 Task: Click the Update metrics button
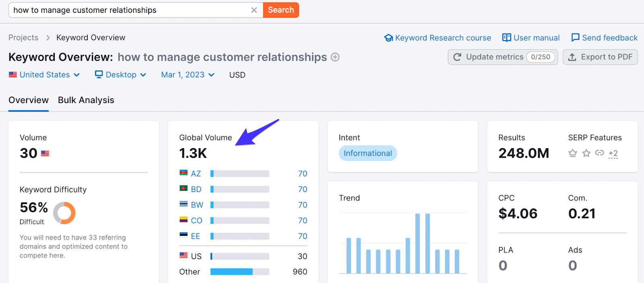click(x=503, y=57)
